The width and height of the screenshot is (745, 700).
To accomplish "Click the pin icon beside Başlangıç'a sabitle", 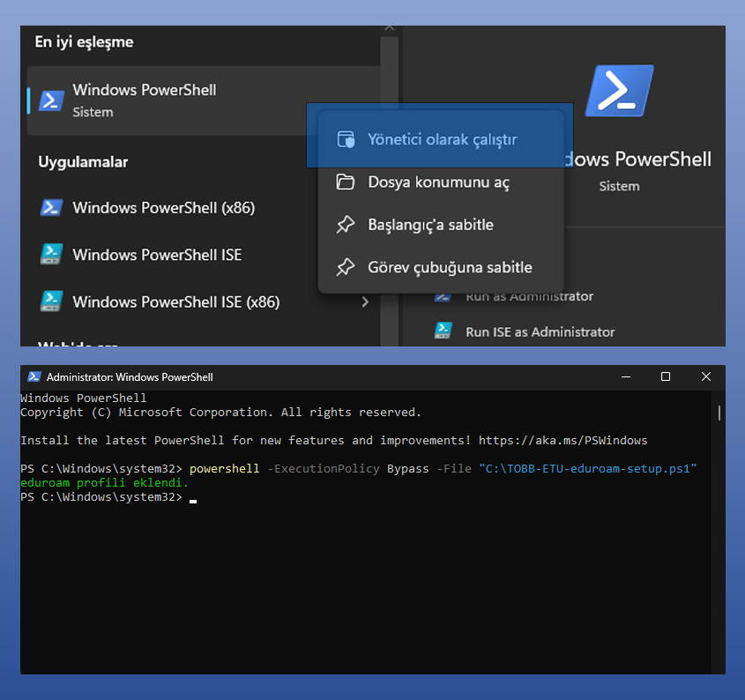I will pyautogui.click(x=346, y=225).
